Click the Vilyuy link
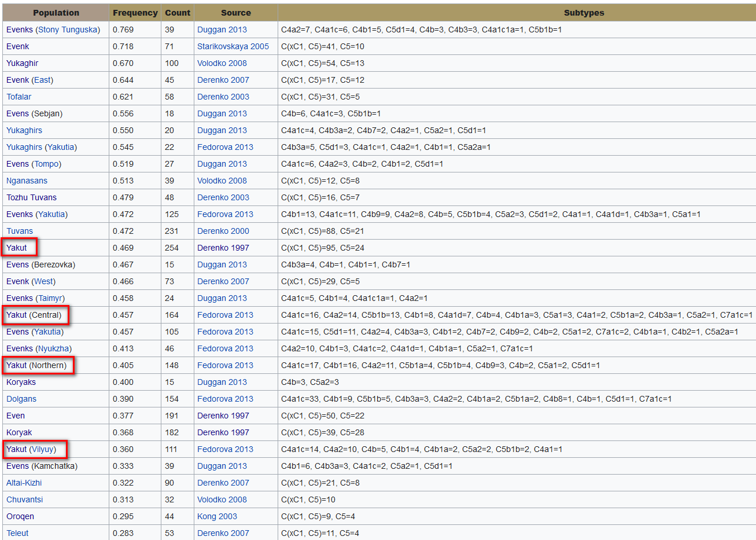Viewport: 756px width, 540px height. 43,449
